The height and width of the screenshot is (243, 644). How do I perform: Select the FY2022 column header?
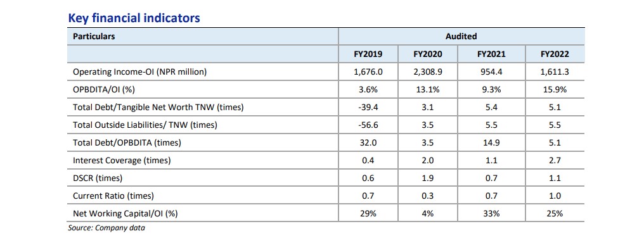(x=555, y=54)
